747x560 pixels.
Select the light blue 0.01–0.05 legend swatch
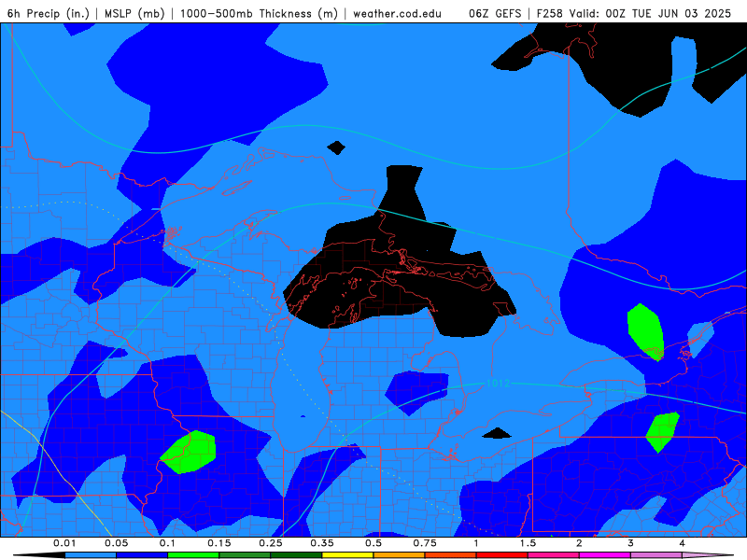pos(91,555)
